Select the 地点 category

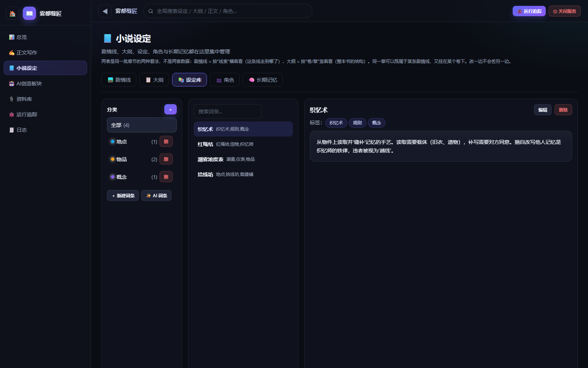(x=132, y=142)
